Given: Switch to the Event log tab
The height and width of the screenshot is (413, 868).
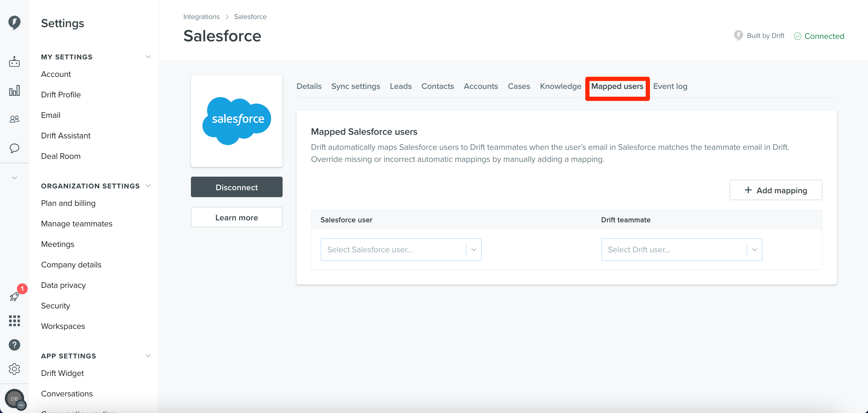Looking at the screenshot, I should click(x=670, y=86).
